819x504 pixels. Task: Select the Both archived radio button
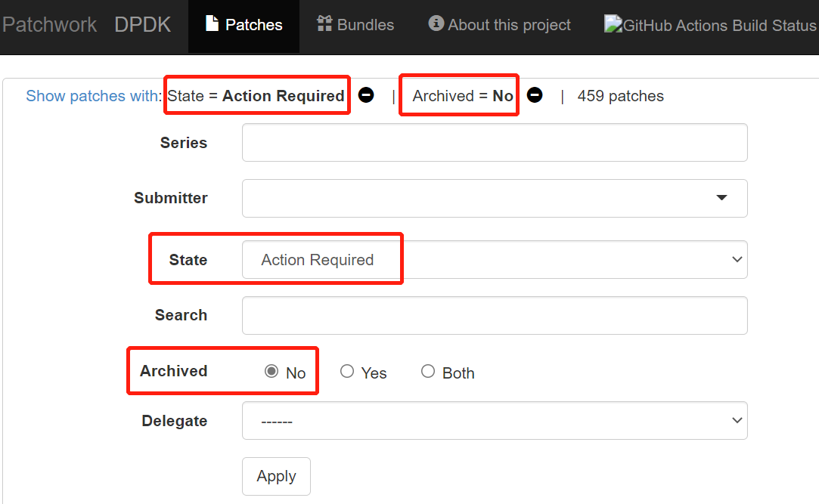coord(428,371)
